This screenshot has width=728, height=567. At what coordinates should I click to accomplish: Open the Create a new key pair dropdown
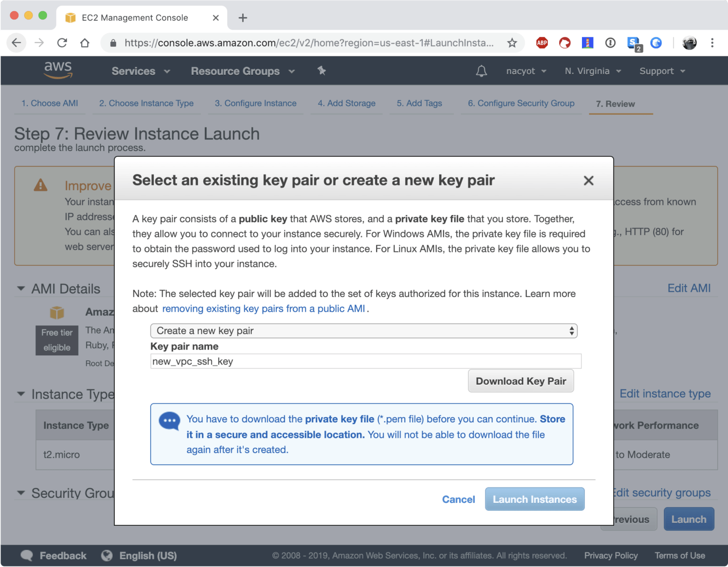[x=364, y=331]
